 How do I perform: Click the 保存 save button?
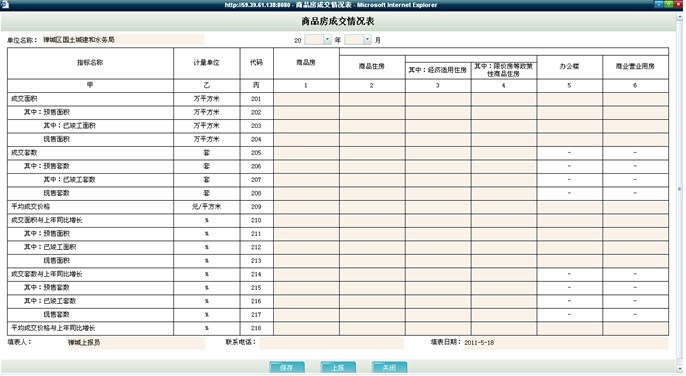pos(287,368)
